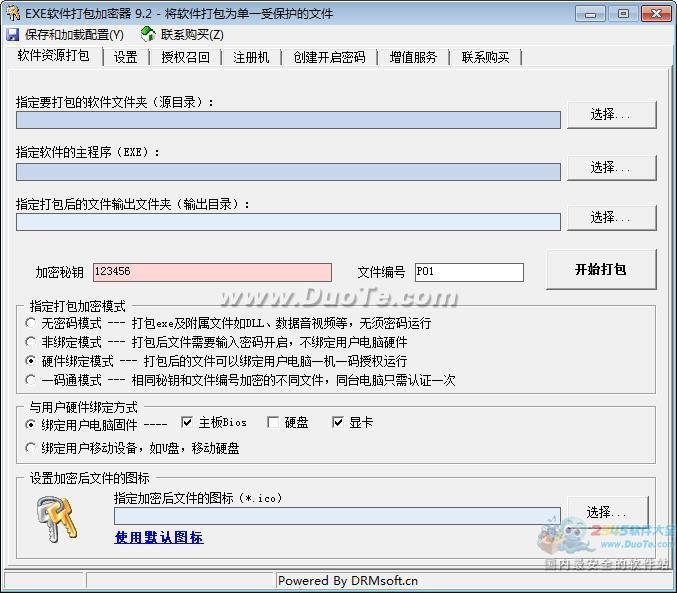Click the application icon in the title bar
This screenshot has height=593, width=677.
[12, 13]
